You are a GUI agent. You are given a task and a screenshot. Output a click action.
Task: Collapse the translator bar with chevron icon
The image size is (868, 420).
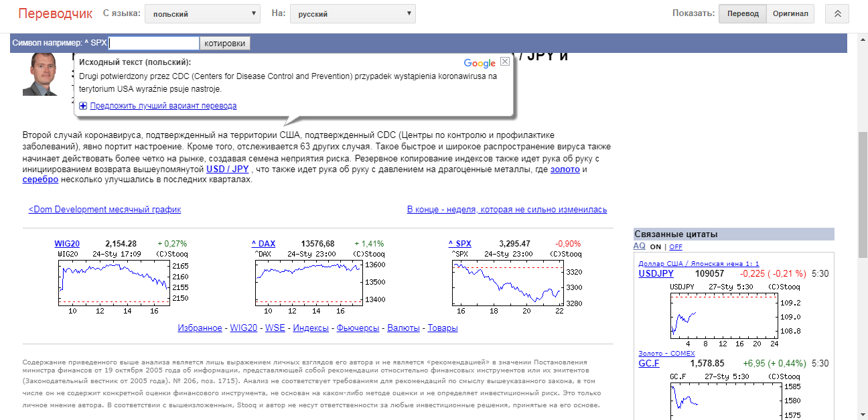(837, 14)
